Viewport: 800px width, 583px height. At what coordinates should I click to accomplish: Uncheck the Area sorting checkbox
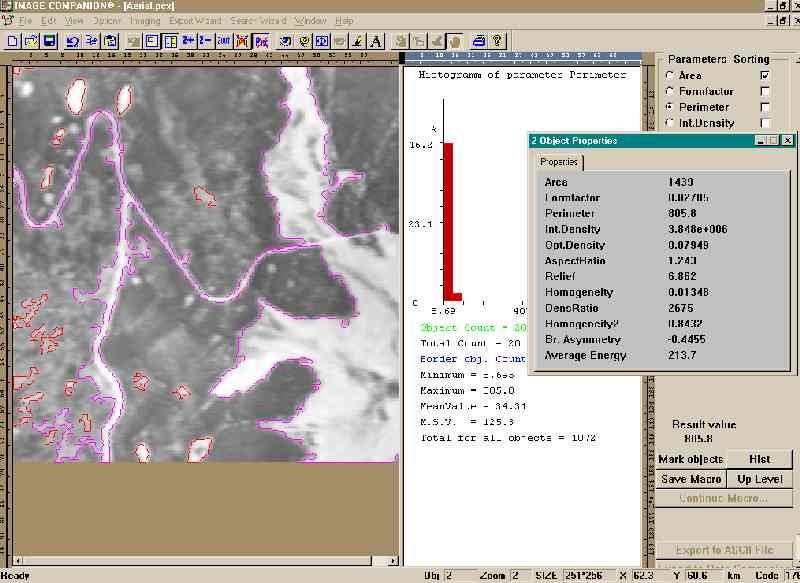tap(765, 76)
